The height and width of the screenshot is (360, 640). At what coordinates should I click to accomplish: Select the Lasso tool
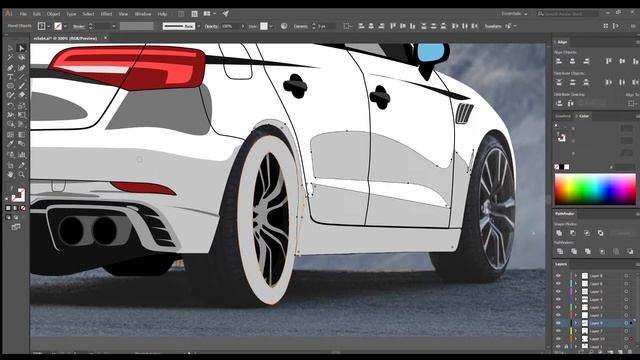click(x=22, y=58)
